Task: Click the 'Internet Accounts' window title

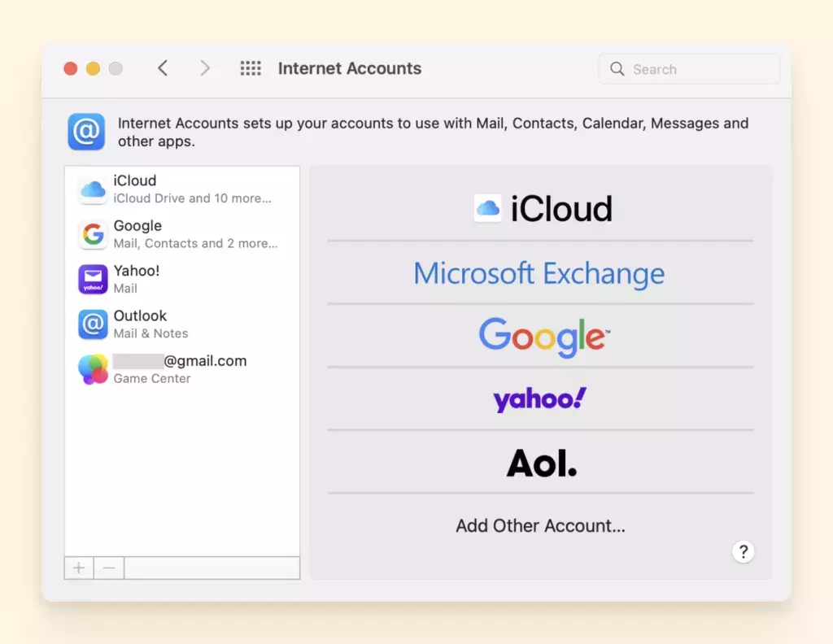Action: [x=350, y=68]
